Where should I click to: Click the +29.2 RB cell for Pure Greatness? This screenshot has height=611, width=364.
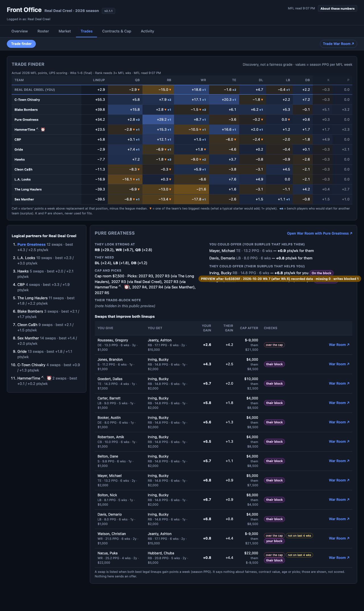click(x=158, y=120)
